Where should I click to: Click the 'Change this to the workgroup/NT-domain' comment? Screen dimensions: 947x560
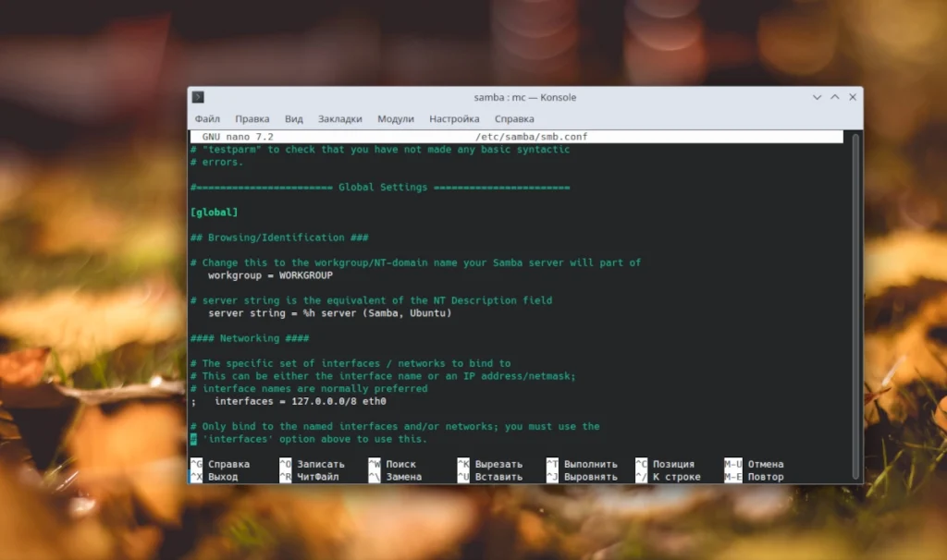(x=415, y=262)
